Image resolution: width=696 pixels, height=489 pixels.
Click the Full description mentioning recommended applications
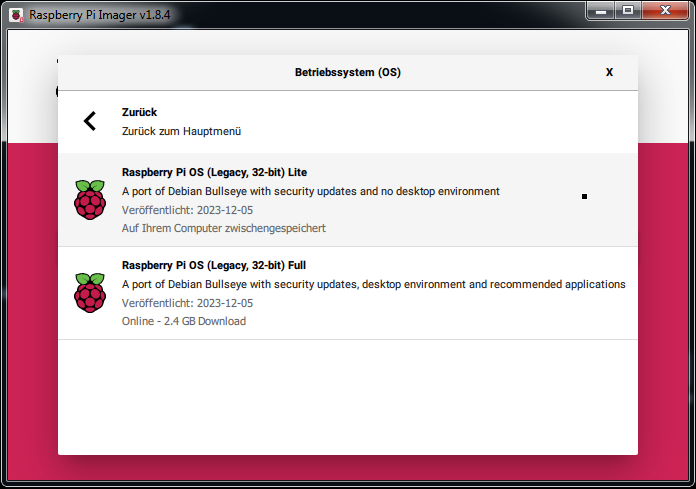pos(373,284)
